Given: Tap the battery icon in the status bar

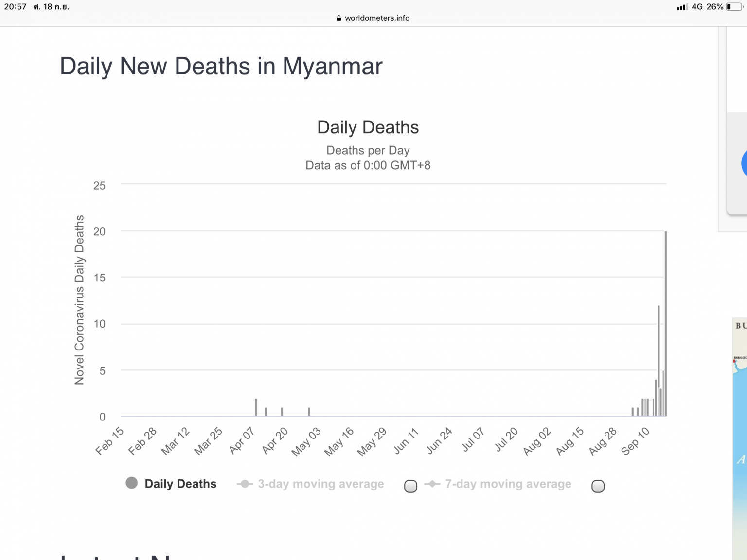Looking at the screenshot, I should pyautogui.click(x=734, y=7).
